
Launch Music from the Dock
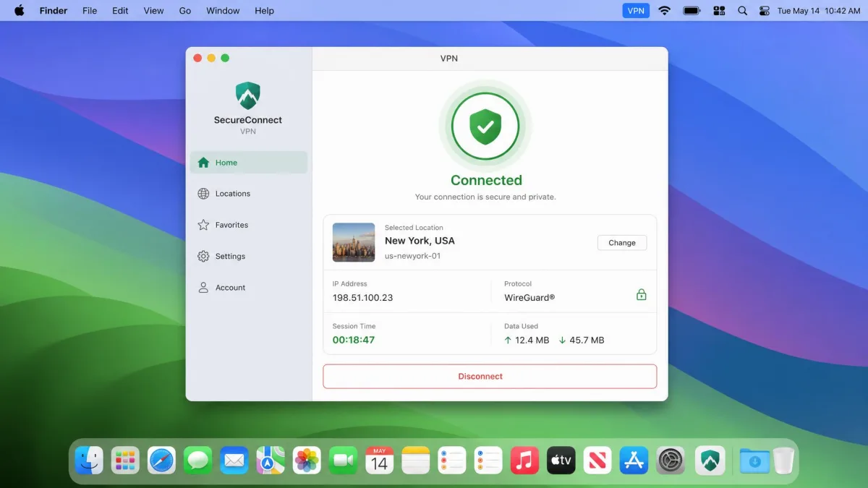coord(525,460)
